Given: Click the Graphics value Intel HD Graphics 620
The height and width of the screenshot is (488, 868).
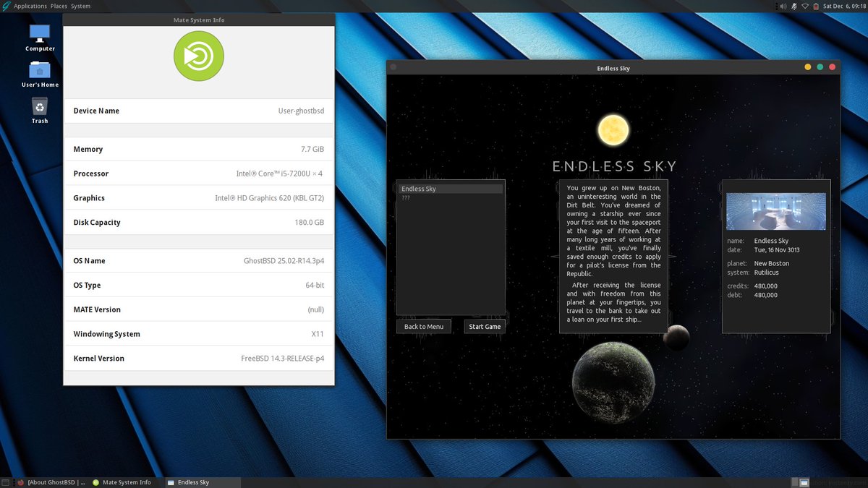Looking at the screenshot, I should (269, 198).
